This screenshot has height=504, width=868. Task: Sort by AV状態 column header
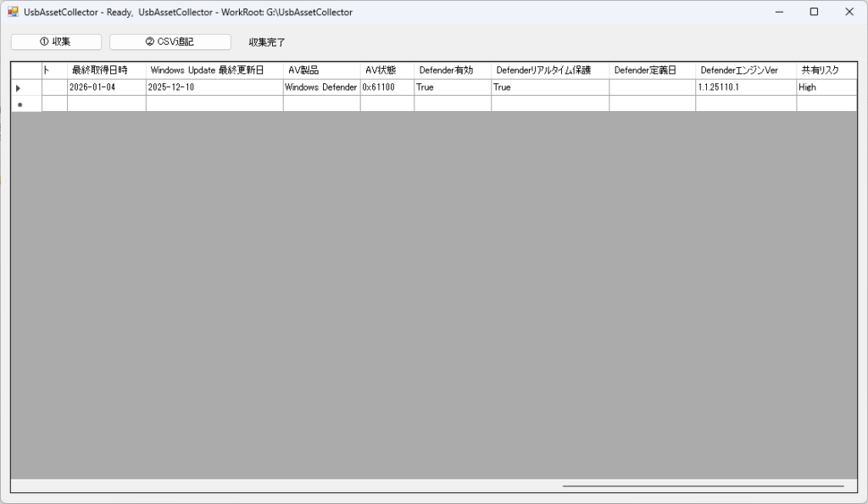[387, 70]
